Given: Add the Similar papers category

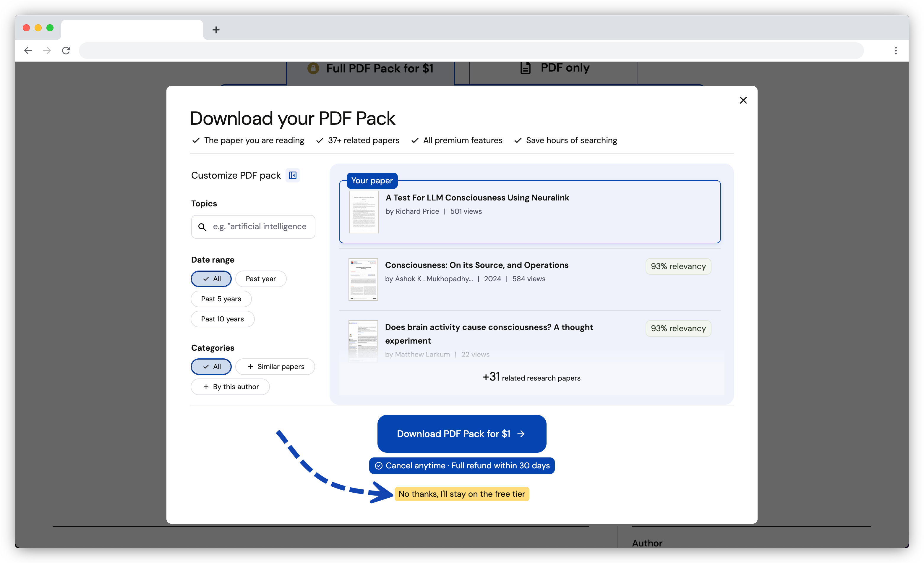Looking at the screenshot, I should tap(275, 366).
